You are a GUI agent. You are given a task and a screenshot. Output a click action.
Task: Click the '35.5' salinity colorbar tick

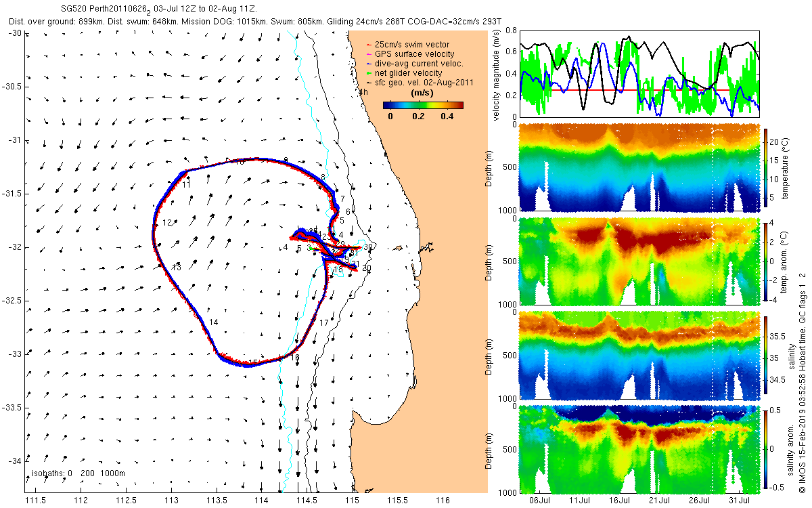pos(777,336)
